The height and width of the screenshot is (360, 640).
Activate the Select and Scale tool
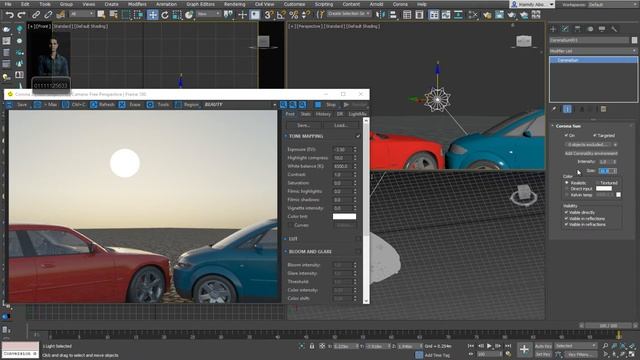[177, 15]
